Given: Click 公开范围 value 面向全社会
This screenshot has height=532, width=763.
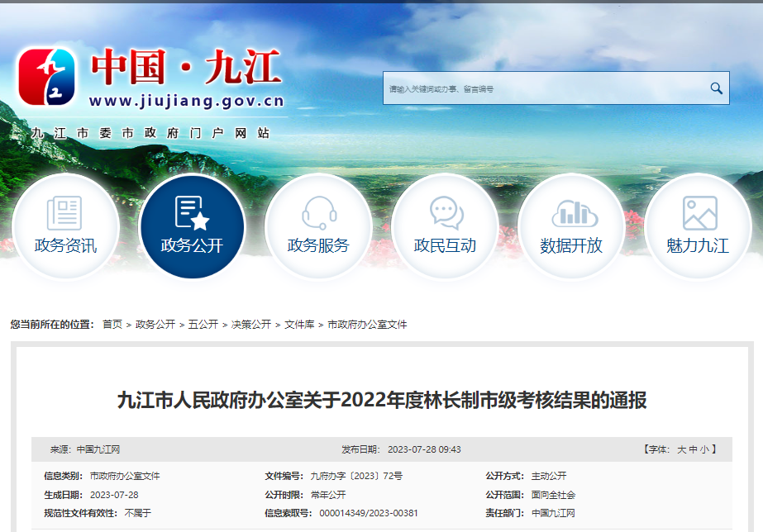Looking at the screenshot, I should pos(553,495).
